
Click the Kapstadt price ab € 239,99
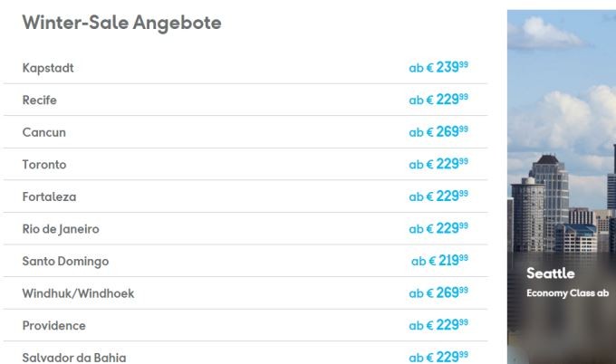coord(438,67)
